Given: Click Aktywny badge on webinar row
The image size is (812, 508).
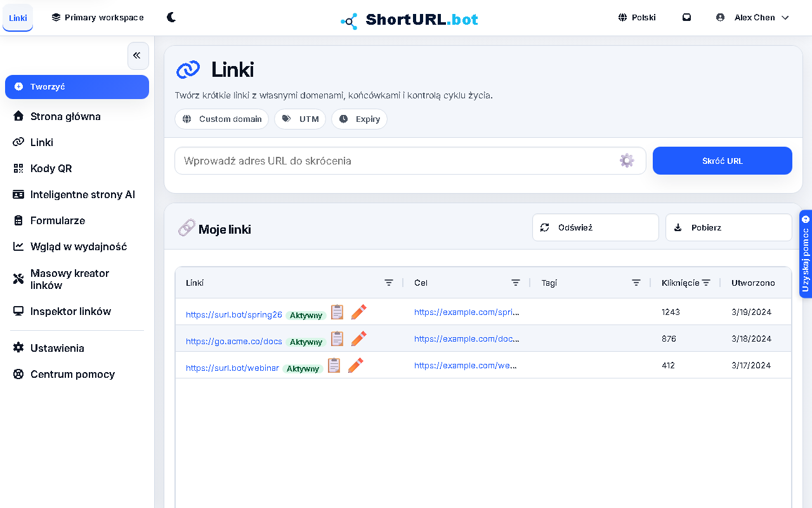Looking at the screenshot, I should [303, 368].
